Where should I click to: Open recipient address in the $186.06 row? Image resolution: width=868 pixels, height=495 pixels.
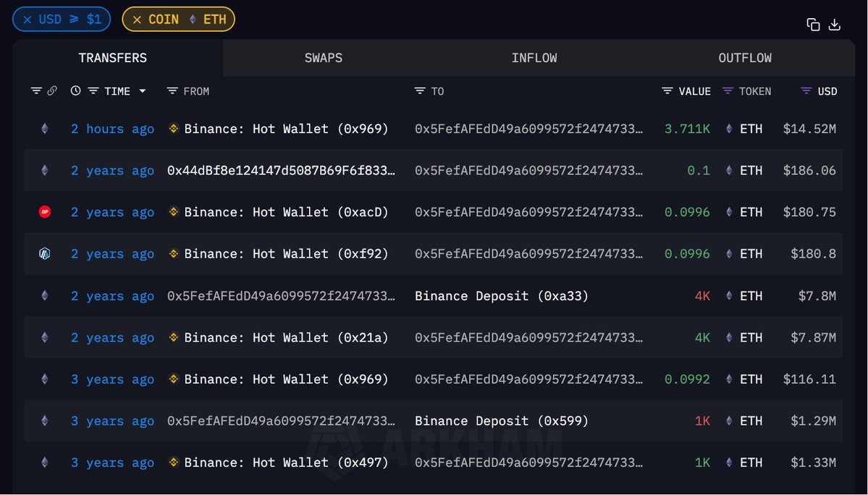pyautogui.click(x=528, y=170)
